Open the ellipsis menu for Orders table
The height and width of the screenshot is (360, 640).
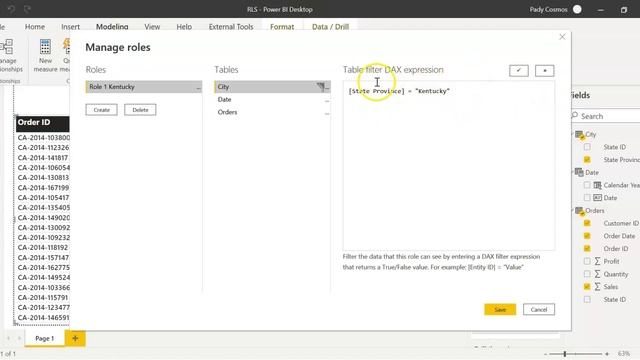click(x=327, y=113)
